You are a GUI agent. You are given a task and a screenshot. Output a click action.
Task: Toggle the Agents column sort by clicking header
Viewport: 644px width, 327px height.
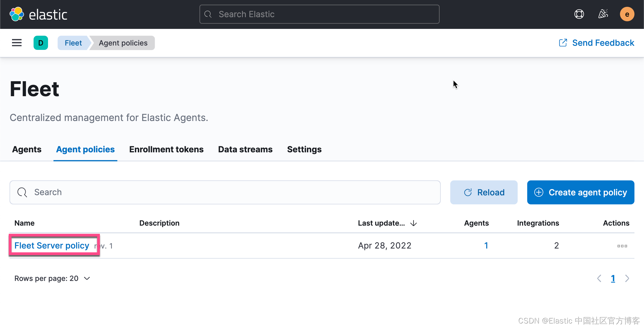[x=476, y=223]
